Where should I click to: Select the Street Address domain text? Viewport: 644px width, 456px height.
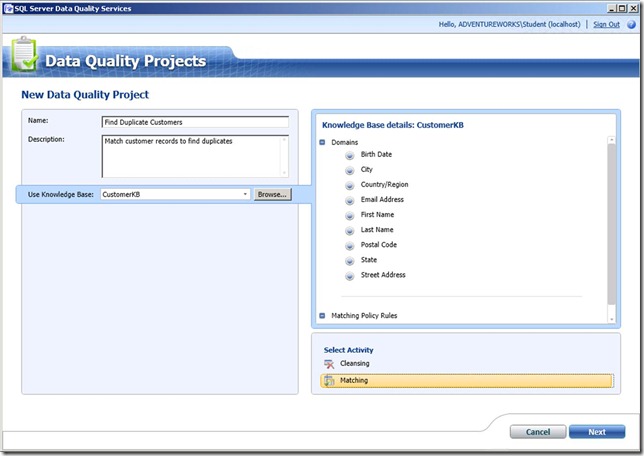[x=383, y=275]
